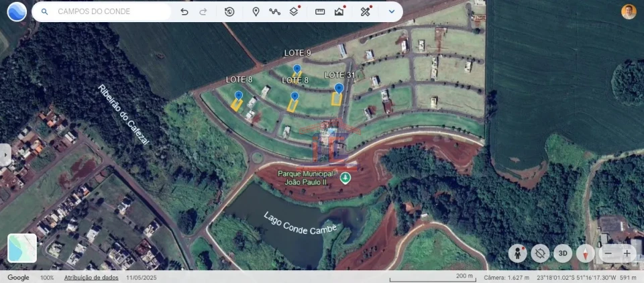
Task: Zoom in with the plus button
Action: tap(627, 253)
